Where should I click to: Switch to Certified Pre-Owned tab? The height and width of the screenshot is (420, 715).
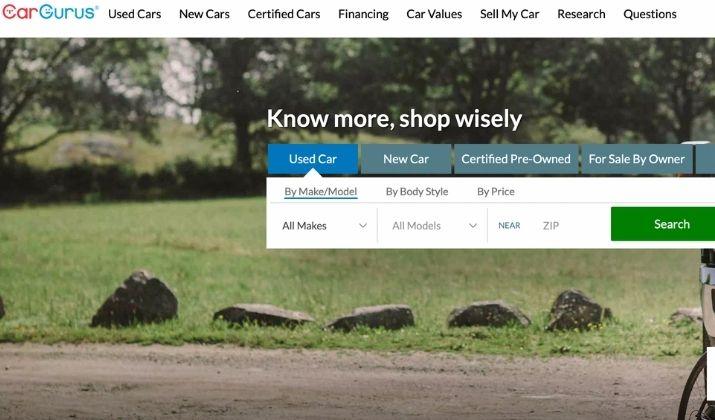click(x=516, y=159)
